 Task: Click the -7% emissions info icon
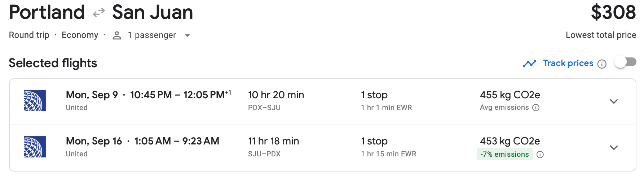[540, 155]
